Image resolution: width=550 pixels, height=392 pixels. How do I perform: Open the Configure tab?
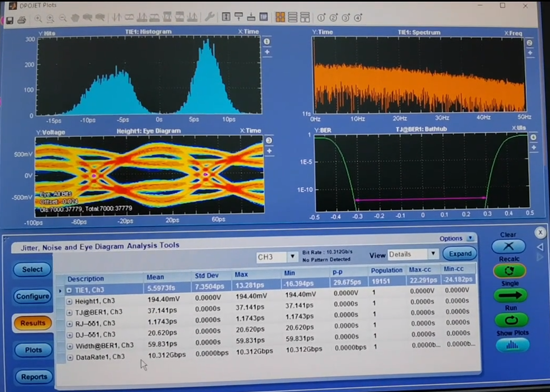[32, 296]
